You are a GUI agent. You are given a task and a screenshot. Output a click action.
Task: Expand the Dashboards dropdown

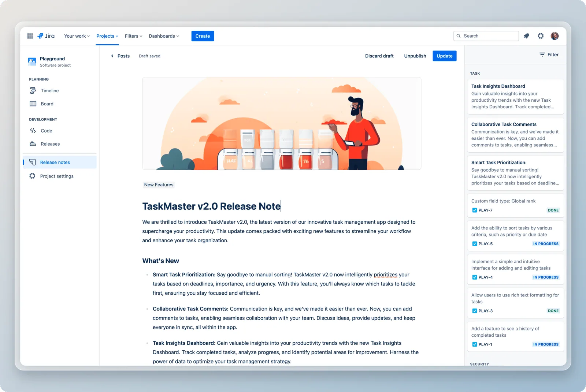click(x=164, y=36)
